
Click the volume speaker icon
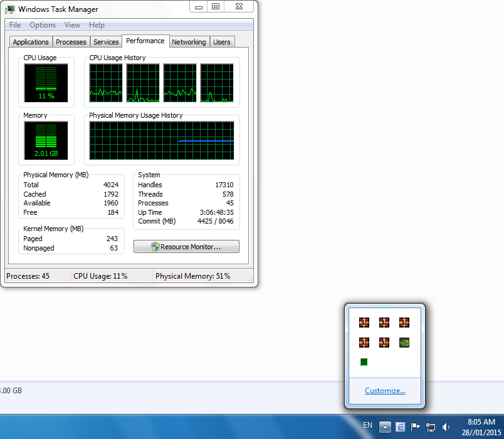(x=446, y=427)
